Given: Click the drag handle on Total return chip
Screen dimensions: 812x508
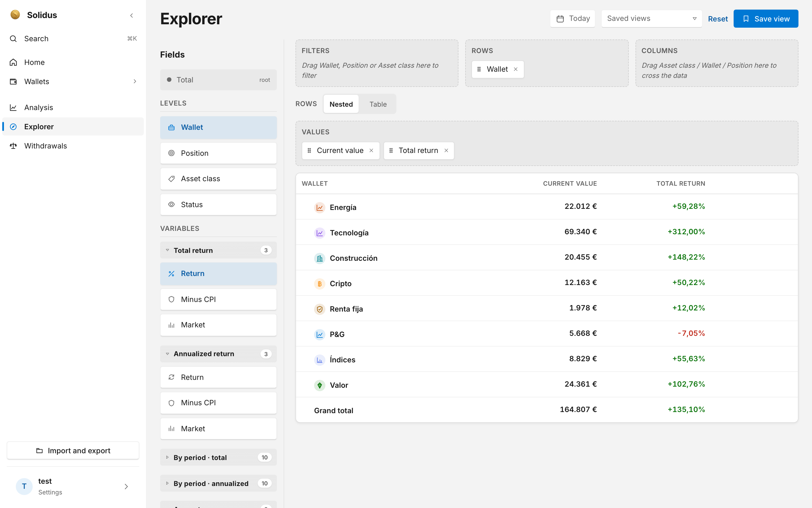Looking at the screenshot, I should point(391,150).
